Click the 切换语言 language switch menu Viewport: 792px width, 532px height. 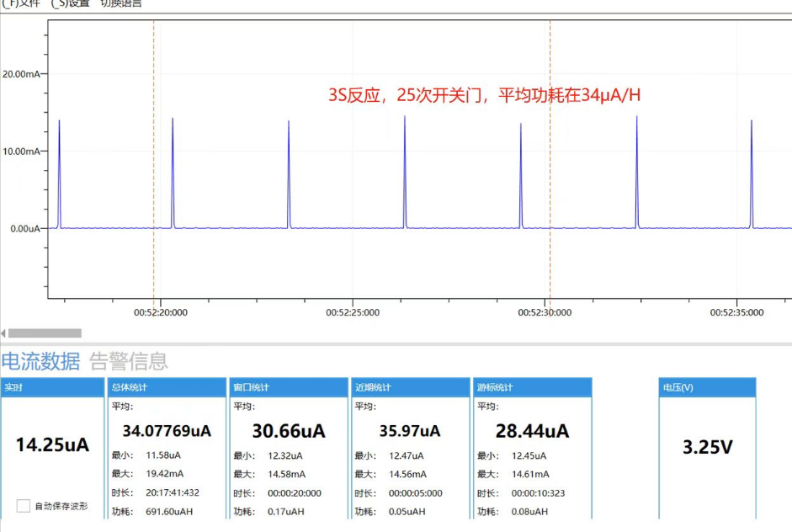tap(121, 3)
